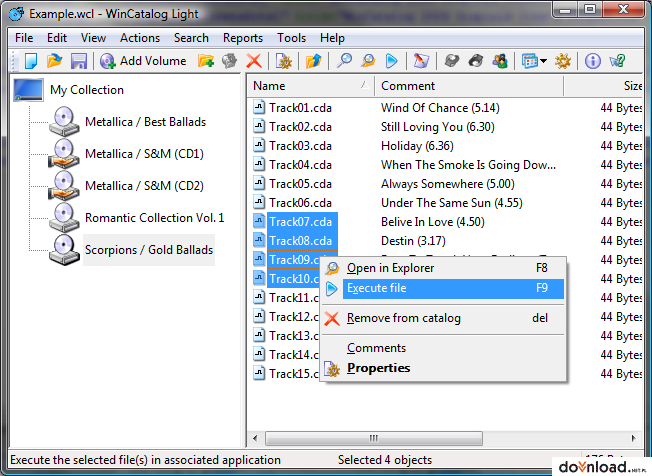Click the Track07.cda selected row
The height and width of the screenshot is (476, 652).
tap(302, 222)
